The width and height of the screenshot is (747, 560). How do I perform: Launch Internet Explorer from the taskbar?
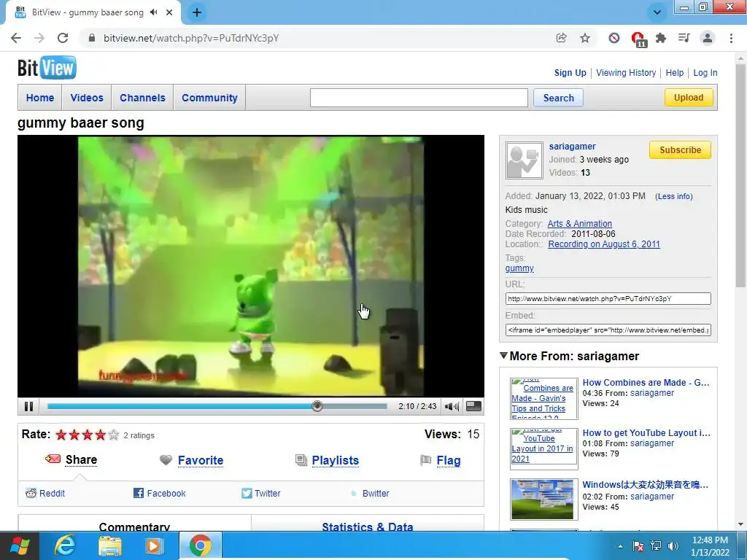point(64,545)
